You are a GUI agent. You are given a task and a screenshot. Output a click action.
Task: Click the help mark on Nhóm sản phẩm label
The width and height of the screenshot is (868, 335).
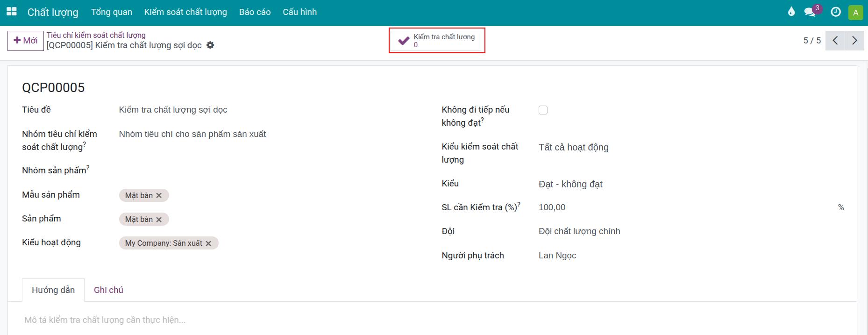(88, 167)
